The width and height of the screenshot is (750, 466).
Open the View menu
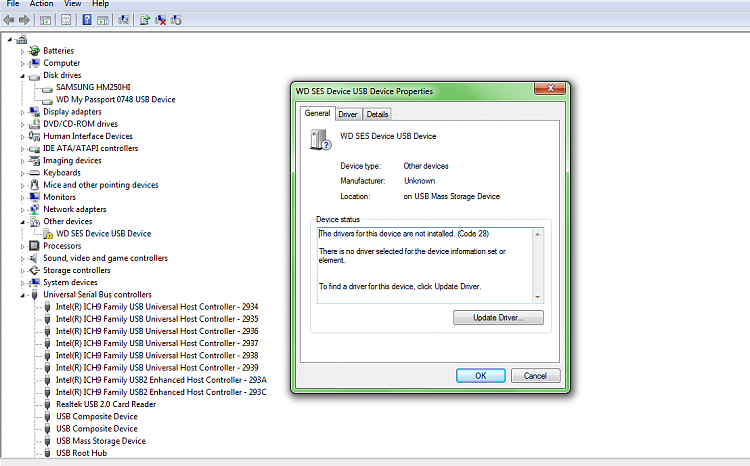[x=73, y=4]
